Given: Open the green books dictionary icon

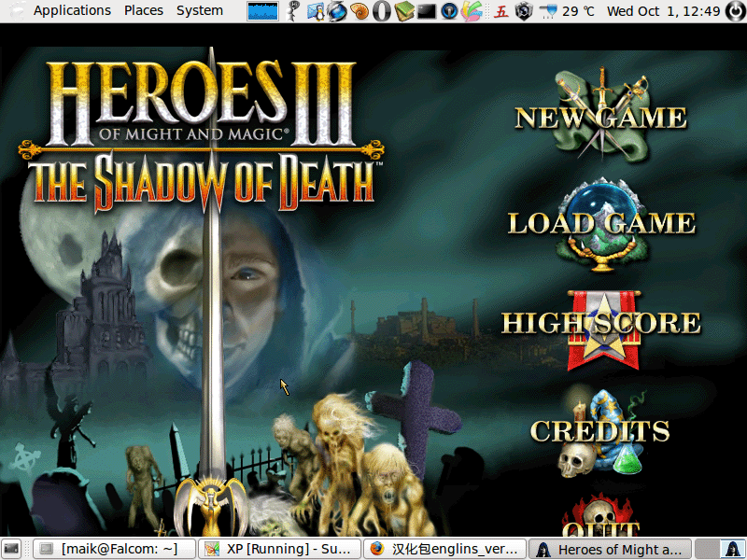Looking at the screenshot, I should point(403,11).
